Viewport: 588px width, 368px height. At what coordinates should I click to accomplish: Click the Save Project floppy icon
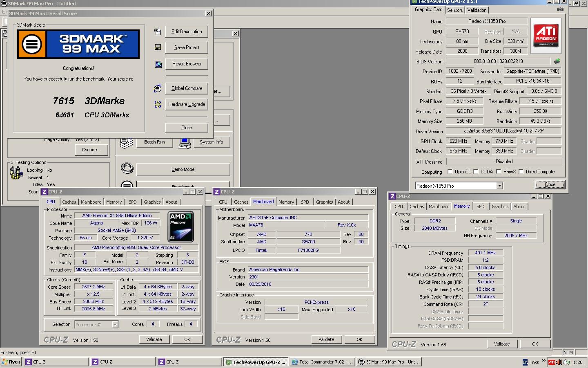158,47
